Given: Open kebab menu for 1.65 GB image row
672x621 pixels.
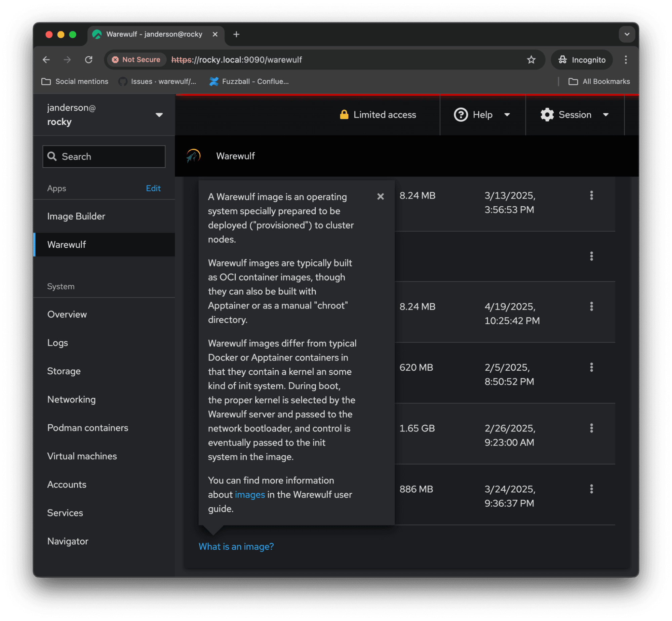Looking at the screenshot, I should 591,428.
